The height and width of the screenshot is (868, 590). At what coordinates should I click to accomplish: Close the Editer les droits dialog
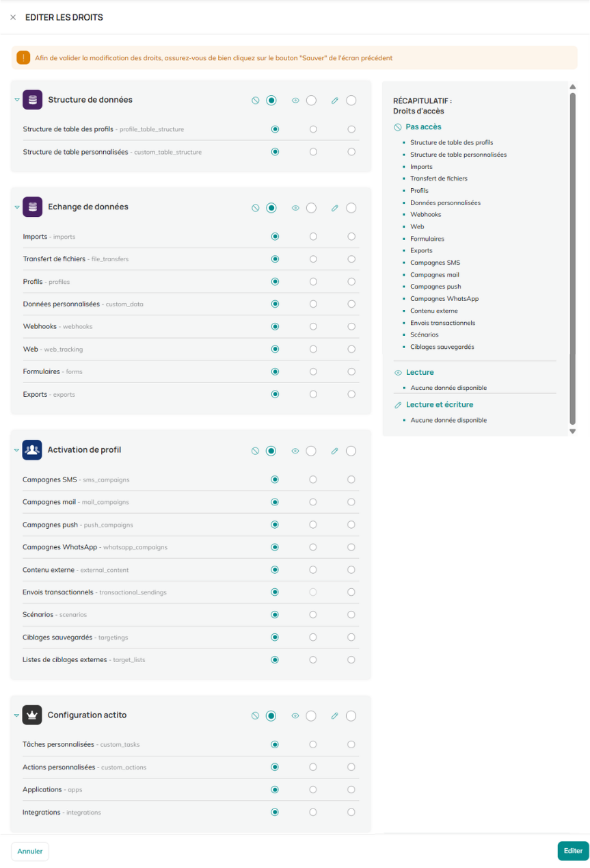click(x=13, y=17)
